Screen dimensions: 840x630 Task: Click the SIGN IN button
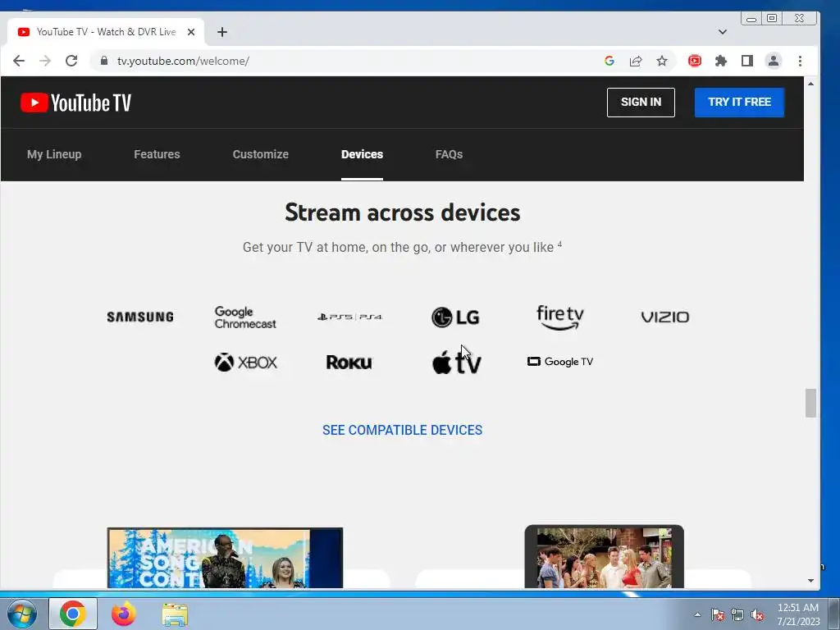[641, 103]
